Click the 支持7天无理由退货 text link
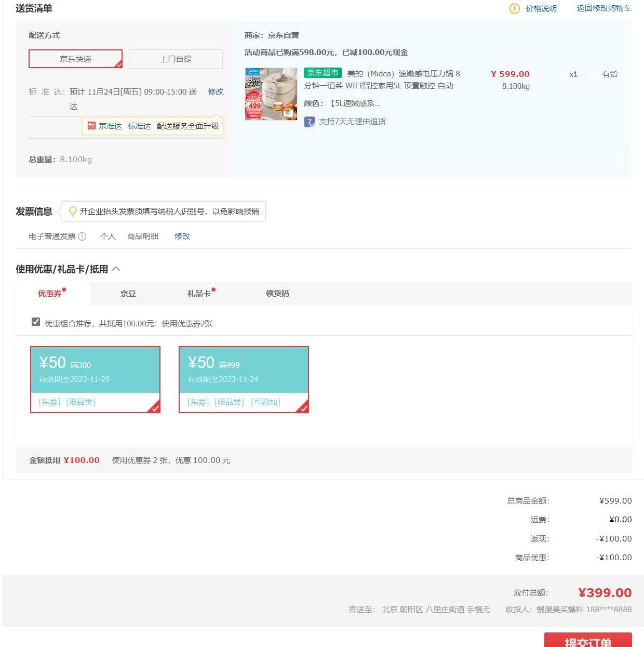 352,122
